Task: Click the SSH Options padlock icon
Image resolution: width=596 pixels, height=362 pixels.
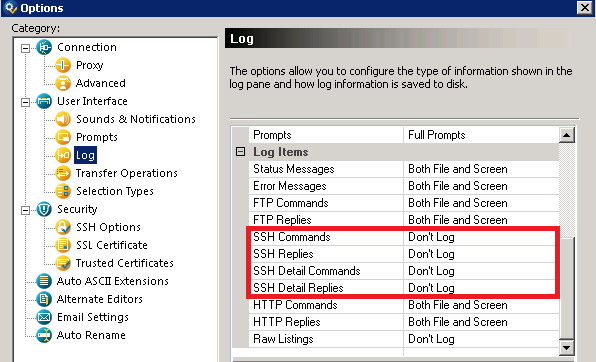Action: [x=63, y=227]
